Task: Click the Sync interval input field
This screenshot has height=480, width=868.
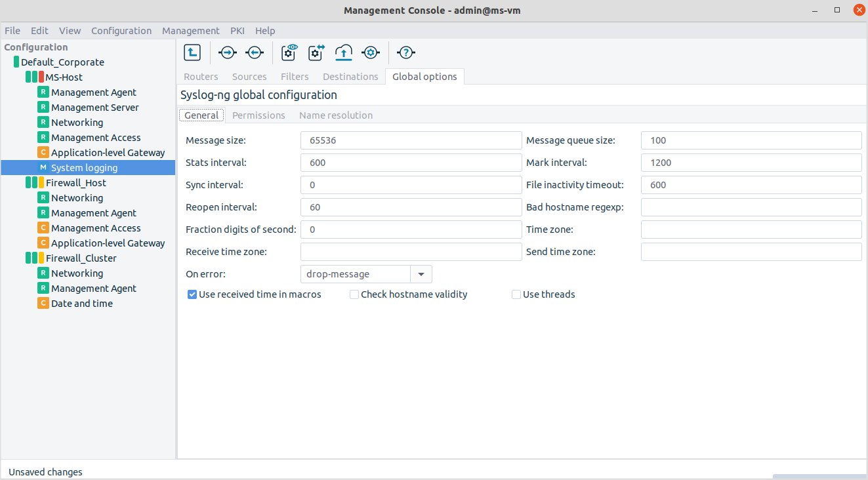Action: coord(411,185)
